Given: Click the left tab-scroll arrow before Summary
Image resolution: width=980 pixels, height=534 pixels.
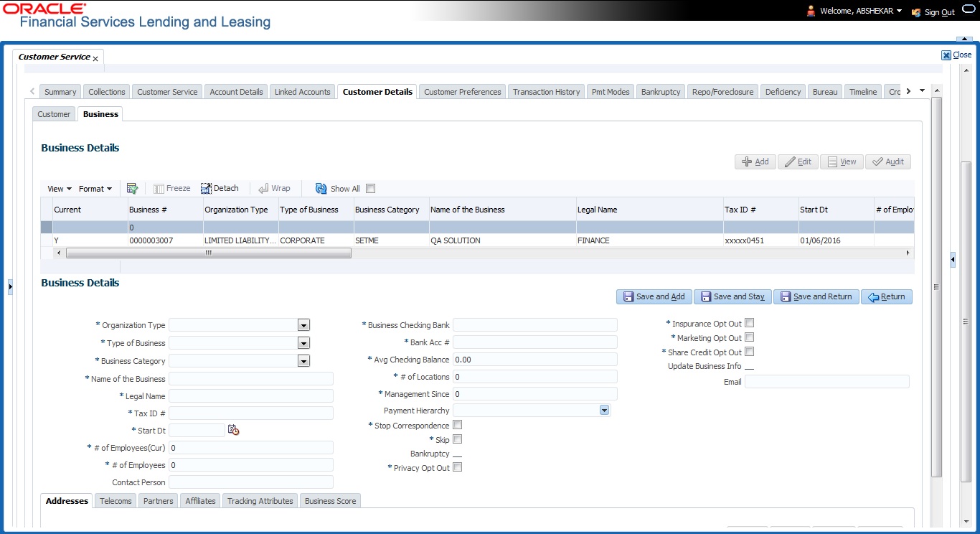Looking at the screenshot, I should tap(33, 91).
